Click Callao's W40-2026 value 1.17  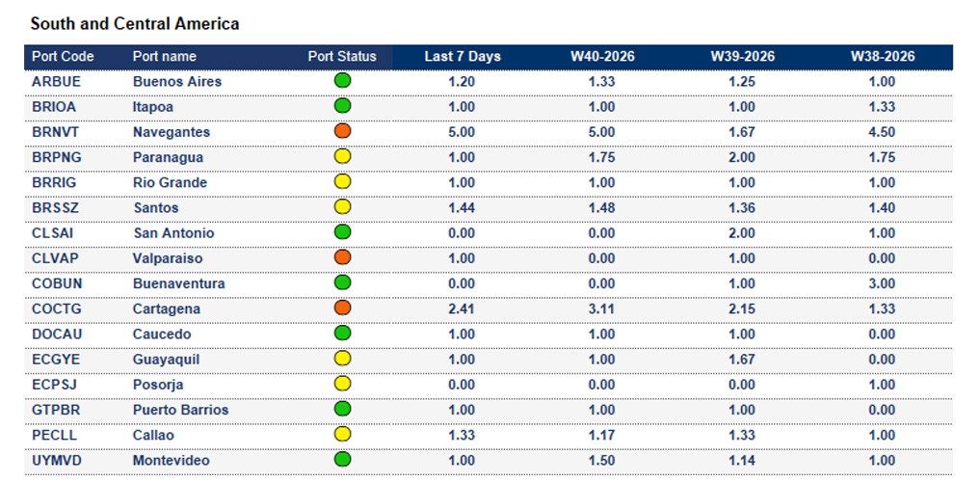pos(602,435)
